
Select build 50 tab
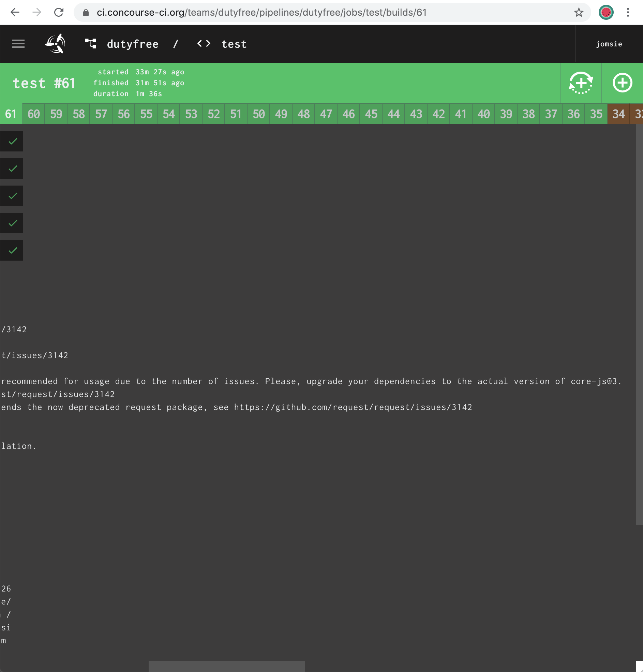click(259, 114)
